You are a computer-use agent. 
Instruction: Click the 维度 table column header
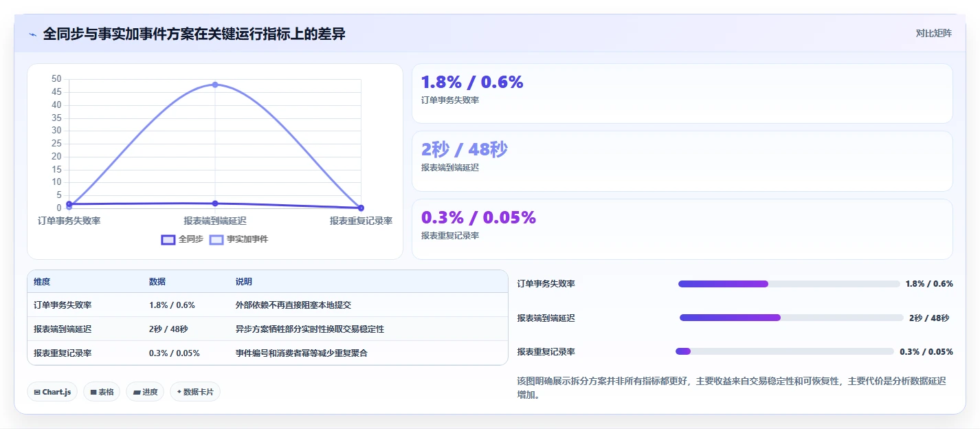pos(42,282)
